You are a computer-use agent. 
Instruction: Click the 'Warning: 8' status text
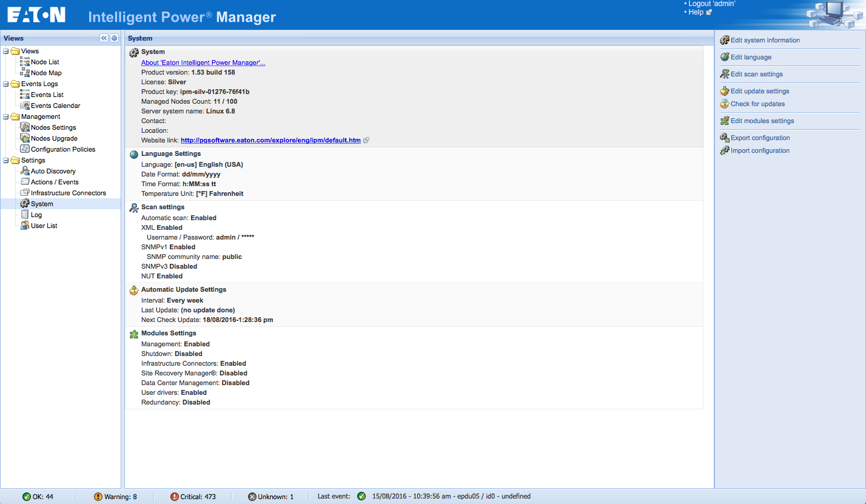point(121,497)
